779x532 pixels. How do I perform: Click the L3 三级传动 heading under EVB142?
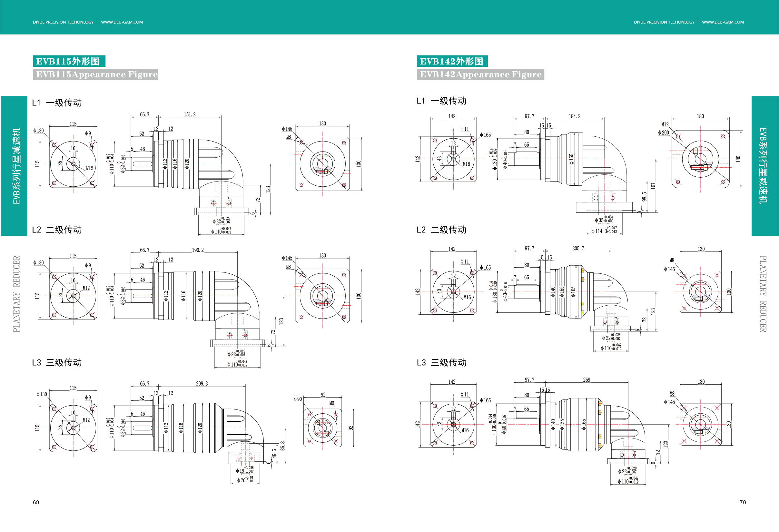[x=441, y=362]
